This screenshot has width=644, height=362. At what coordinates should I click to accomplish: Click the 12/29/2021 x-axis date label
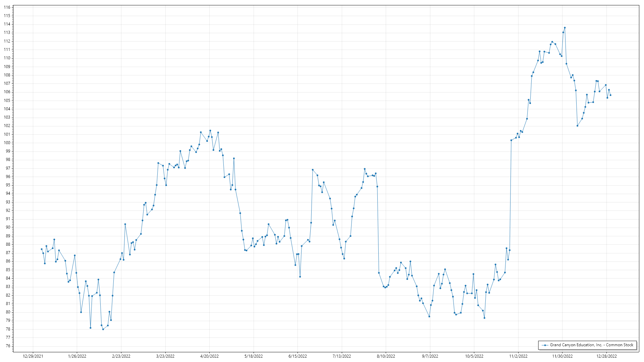pos(33,356)
